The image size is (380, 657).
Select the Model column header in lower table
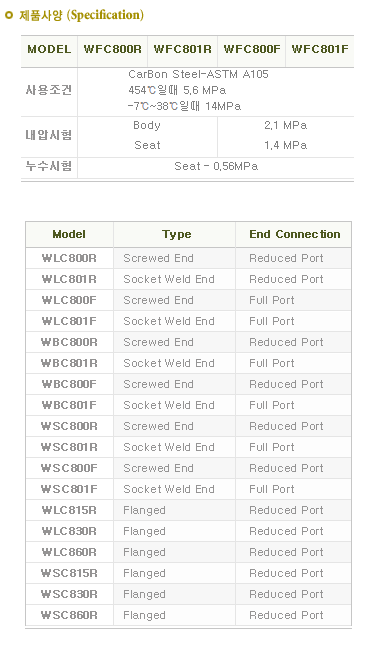click(x=69, y=234)
